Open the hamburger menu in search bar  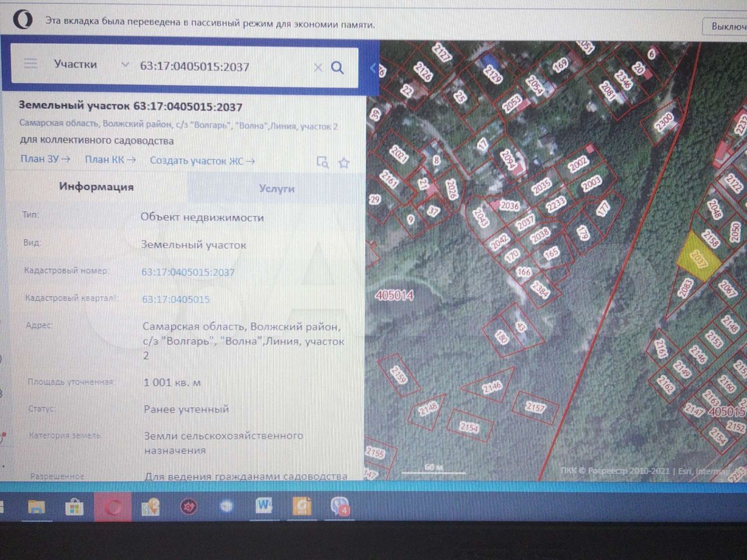tap(30, 64)
